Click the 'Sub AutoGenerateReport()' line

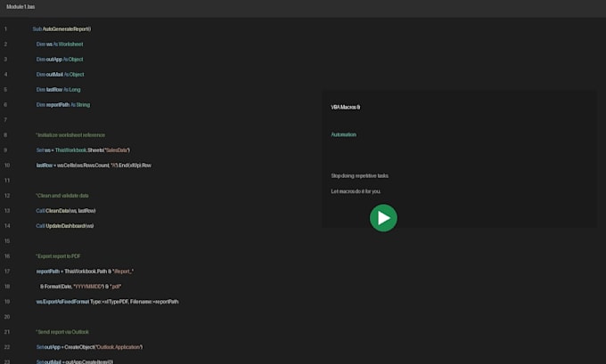point(61,29)
